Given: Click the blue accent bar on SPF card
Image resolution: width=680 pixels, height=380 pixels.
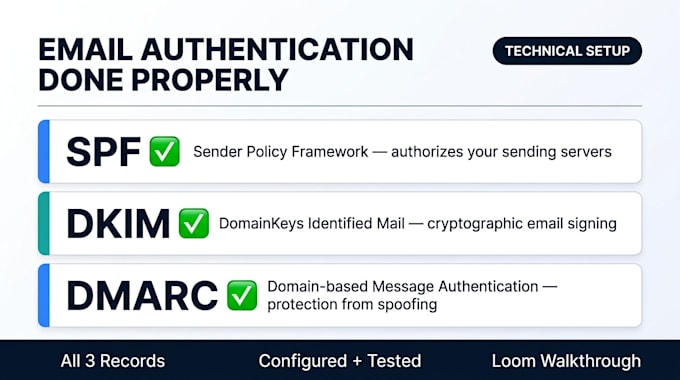Looking at the screenshot, I should tap(44, 151).
